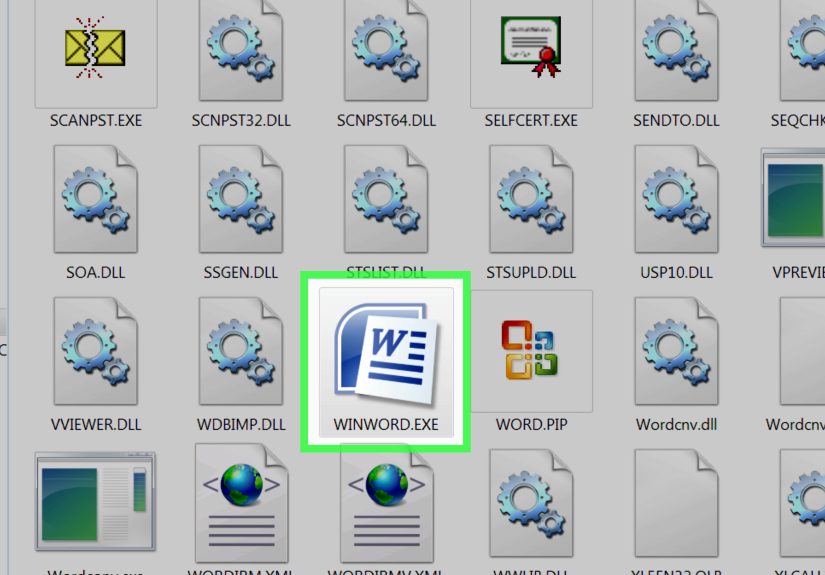Select the SSGEN.DLL gear file icon
The height and width of the screenshot is (575, 825).
coord(241,199)
